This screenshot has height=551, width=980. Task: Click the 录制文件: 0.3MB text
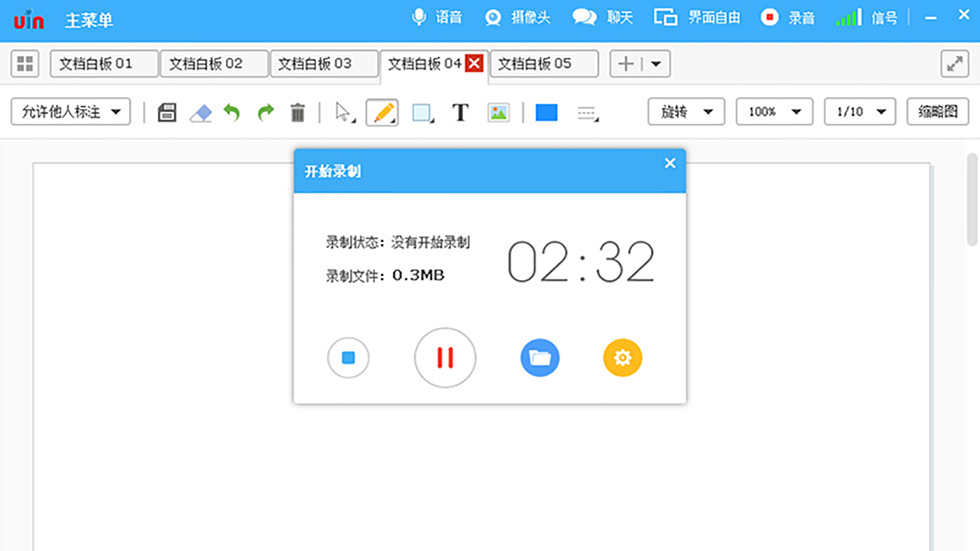385,275
